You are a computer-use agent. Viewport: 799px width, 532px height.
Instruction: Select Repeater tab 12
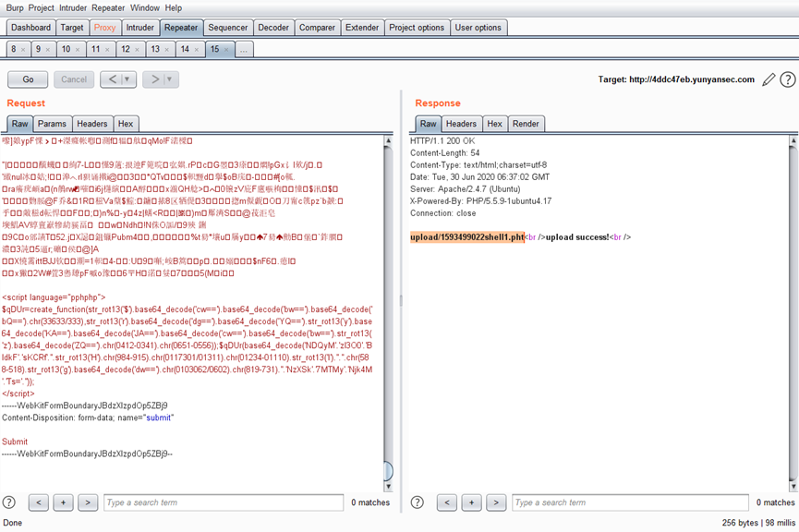click(126, 50)
